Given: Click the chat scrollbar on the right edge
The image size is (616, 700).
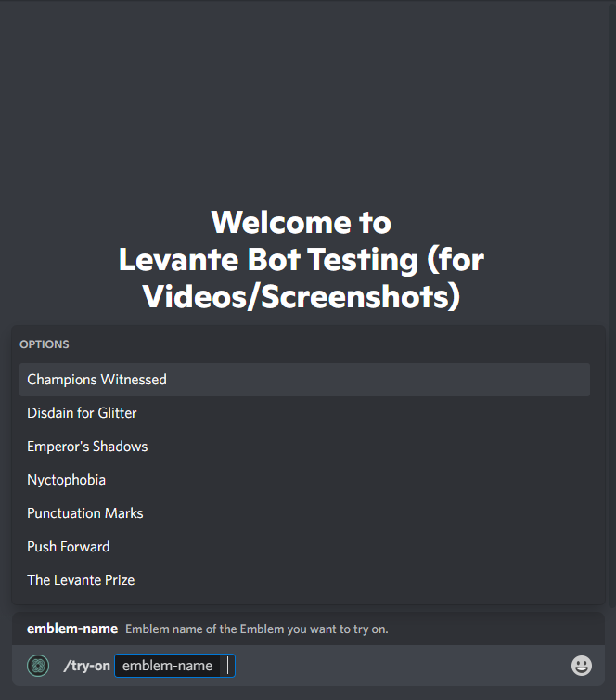Looking at the screenshot, I should point(612,304).
